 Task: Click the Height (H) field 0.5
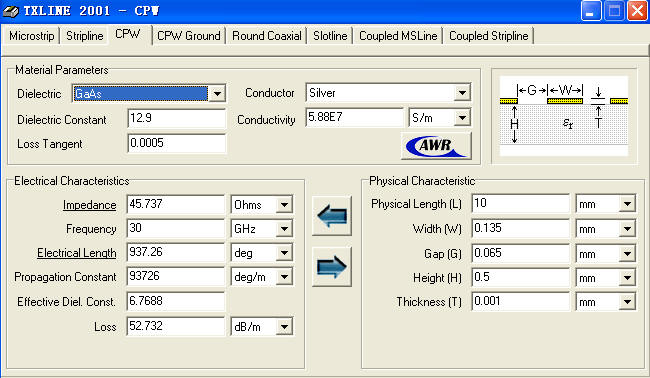[521, 277]
